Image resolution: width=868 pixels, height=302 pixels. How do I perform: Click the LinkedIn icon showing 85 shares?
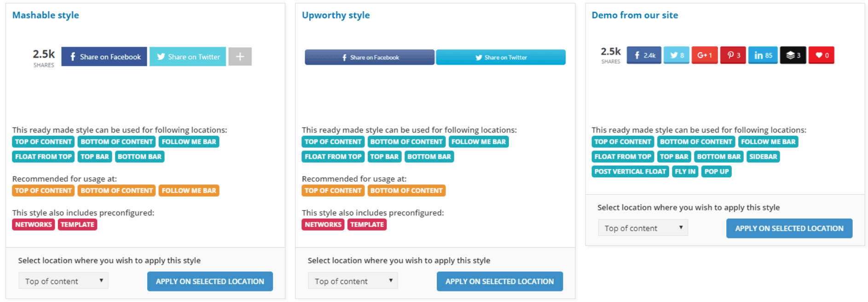763,55
